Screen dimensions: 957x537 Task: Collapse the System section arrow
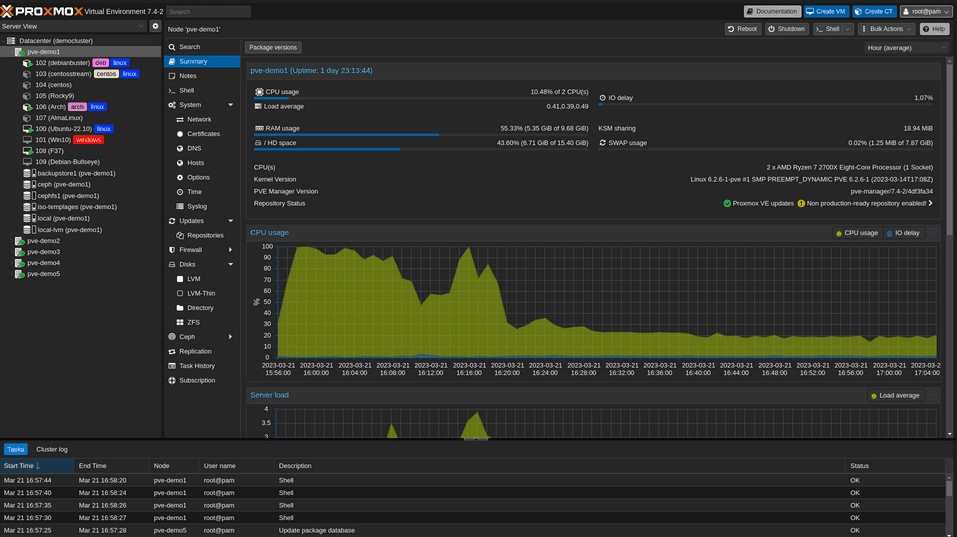(231, 105)
